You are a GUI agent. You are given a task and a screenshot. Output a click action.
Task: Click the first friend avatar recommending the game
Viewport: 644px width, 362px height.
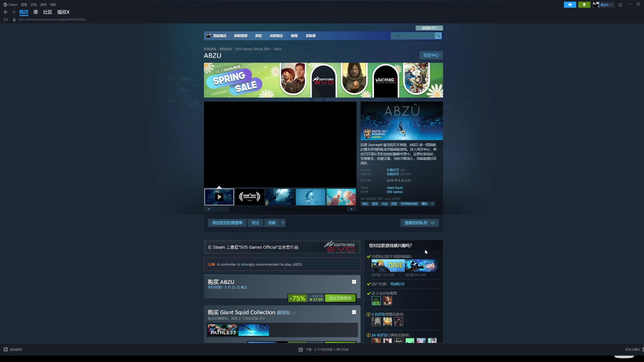[376, 301]
